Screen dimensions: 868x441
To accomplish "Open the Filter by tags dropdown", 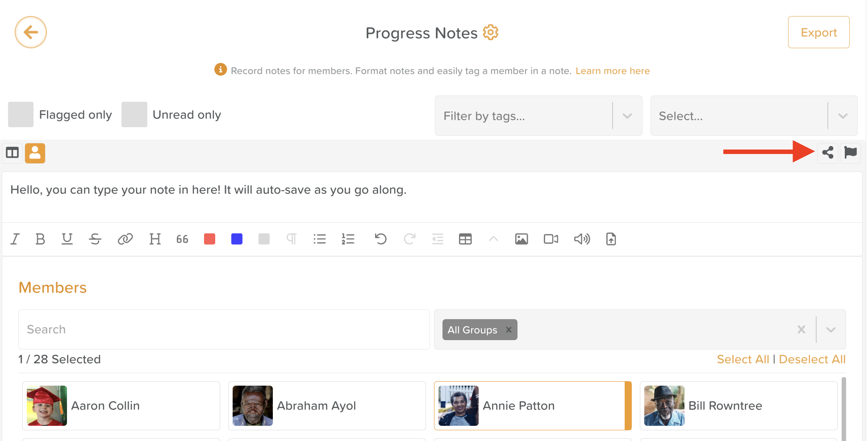I will 527,116.
